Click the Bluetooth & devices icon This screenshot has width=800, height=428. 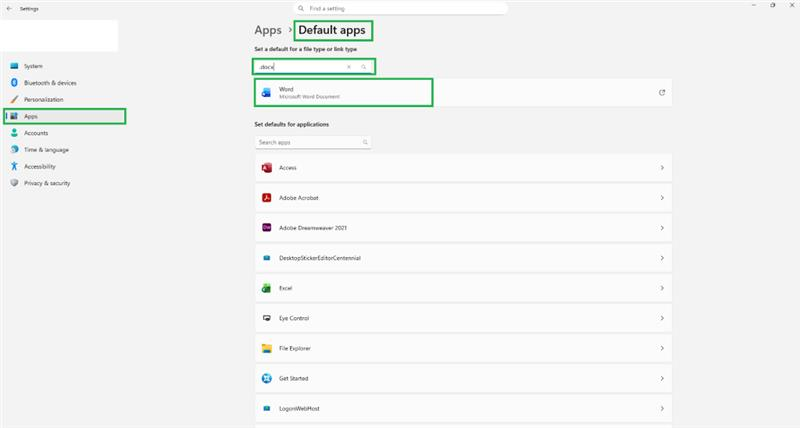click(14, 83)
